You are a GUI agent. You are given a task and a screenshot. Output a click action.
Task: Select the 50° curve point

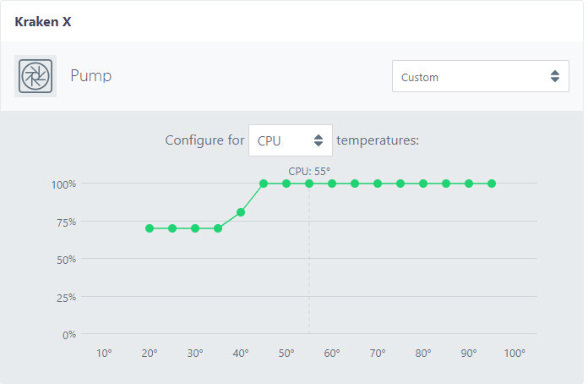click(286, 184)
